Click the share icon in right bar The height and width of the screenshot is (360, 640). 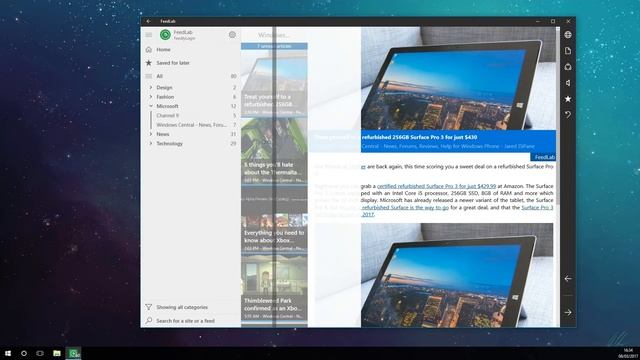click(x=568, y=67)
